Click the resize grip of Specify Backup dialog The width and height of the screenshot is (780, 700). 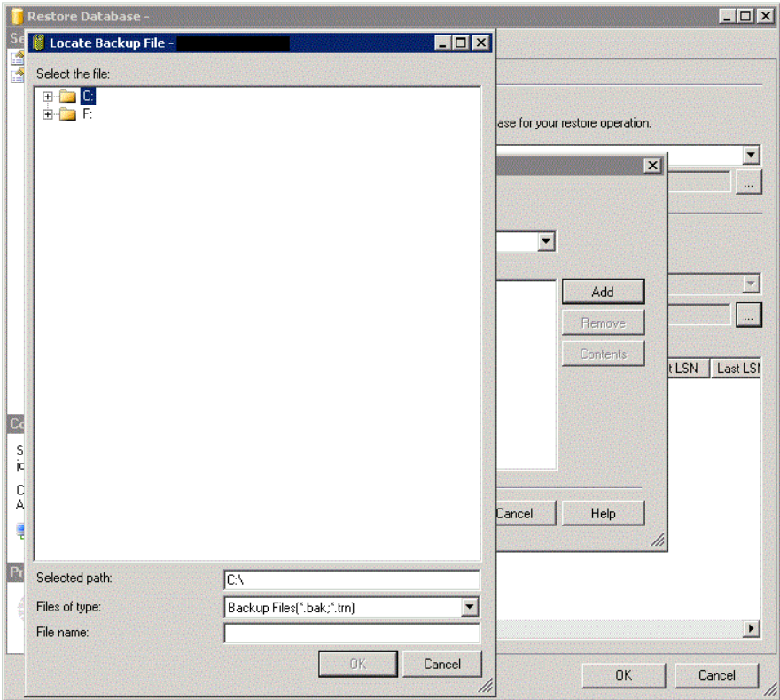[x=658, y=540]
